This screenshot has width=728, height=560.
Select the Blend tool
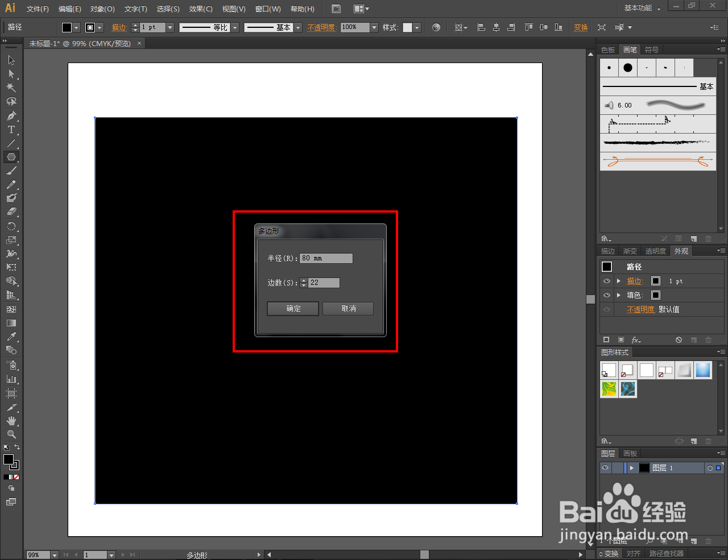pos(11,350)
